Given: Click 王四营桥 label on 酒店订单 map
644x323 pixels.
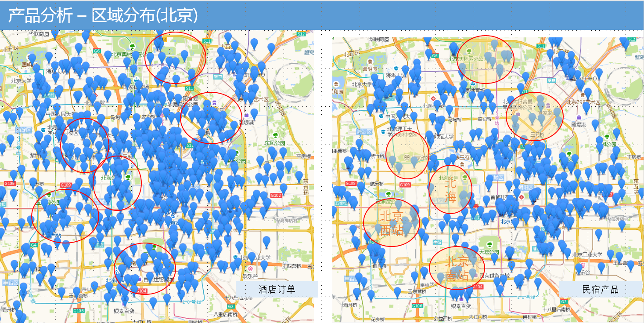Looking at the screenshot, I should pos(291,265).
